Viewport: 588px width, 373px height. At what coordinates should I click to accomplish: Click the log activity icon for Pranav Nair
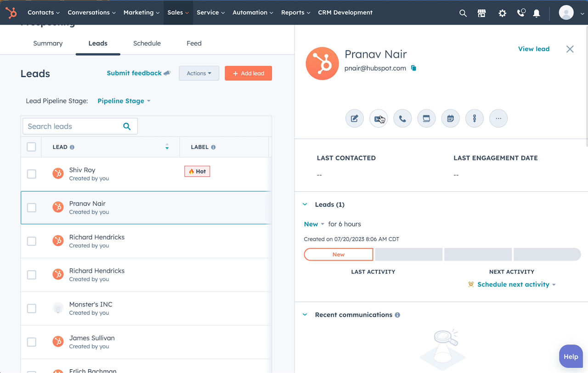pyautogui.click(x=426, y=118)
